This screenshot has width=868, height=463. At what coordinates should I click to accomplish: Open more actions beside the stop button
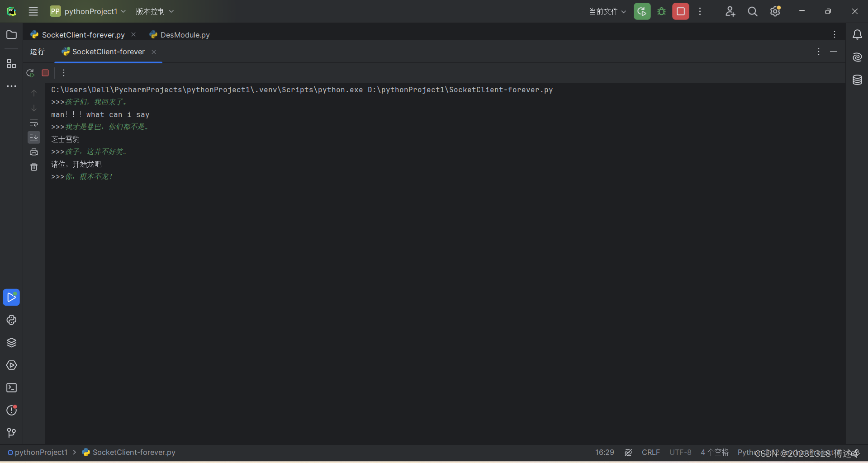pyautogui.click(x=700, y=11)
